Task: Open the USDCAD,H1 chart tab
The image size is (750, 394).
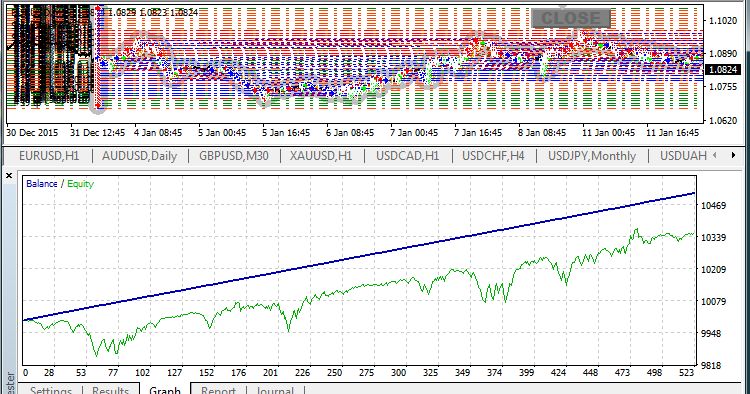Action: (408, 156)
